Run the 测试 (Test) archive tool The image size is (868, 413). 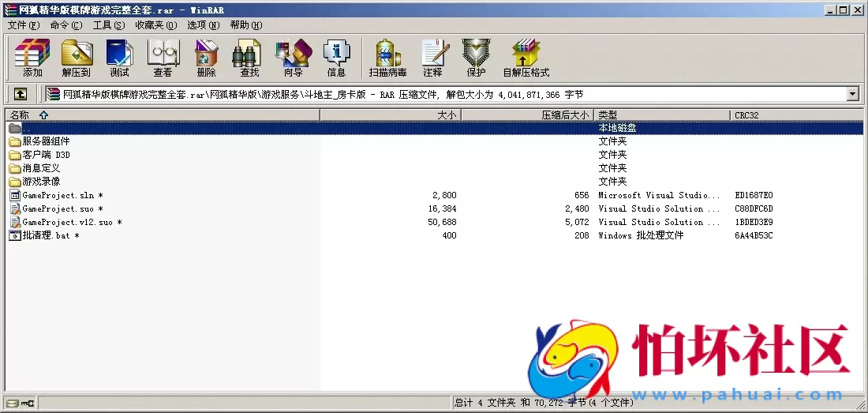coord(119,58)
